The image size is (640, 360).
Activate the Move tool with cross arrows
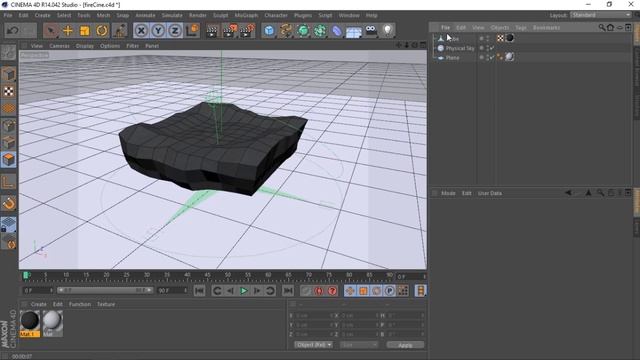pos(68,31)
